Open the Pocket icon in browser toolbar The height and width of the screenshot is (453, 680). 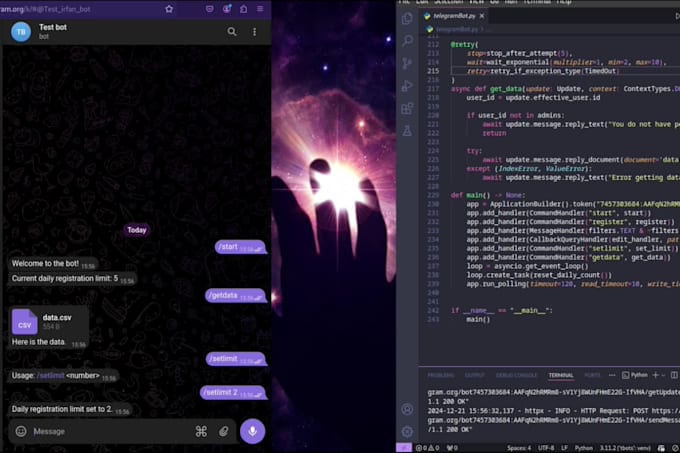coord(209,9)
